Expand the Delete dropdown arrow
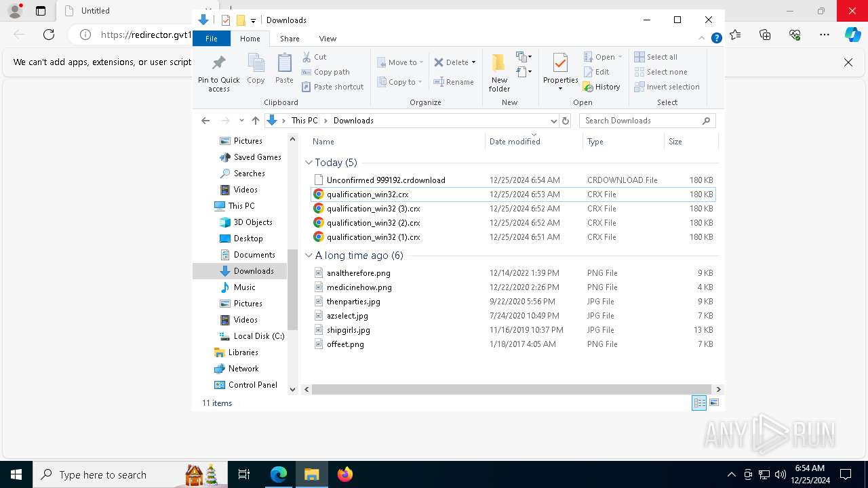Screen dimensions: 868x488 [473, 62]
